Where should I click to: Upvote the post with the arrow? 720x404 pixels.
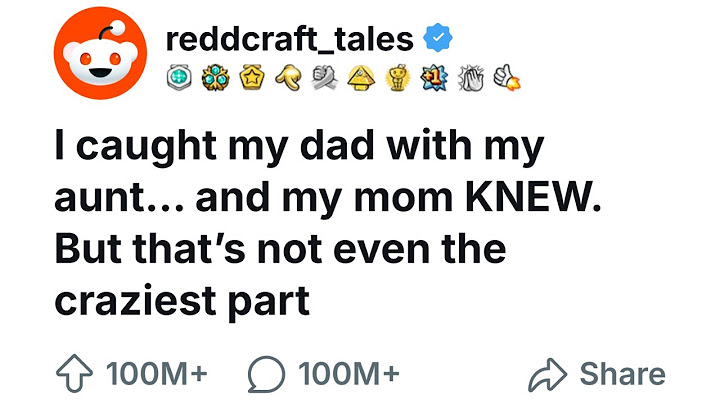click(x=74, y=373)
